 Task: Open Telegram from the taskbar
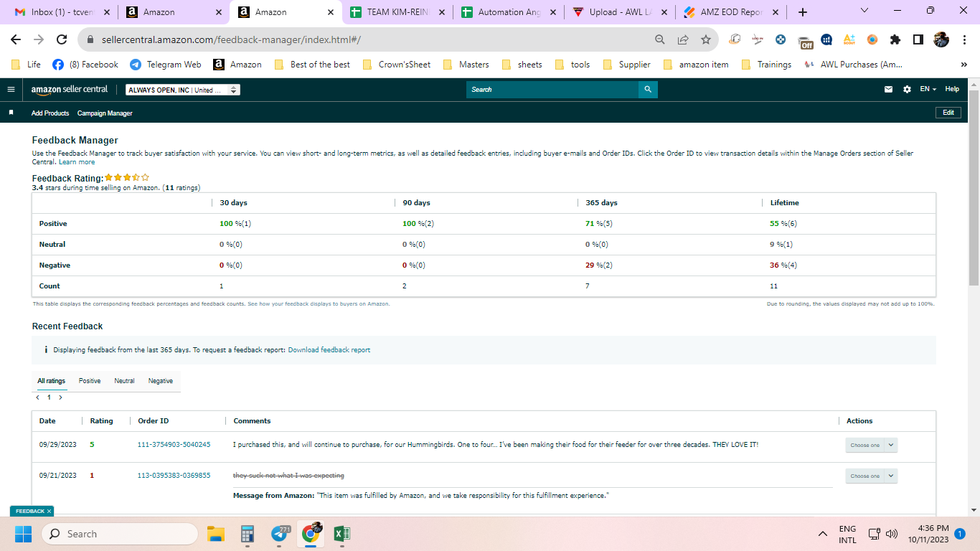coord(279,534)
